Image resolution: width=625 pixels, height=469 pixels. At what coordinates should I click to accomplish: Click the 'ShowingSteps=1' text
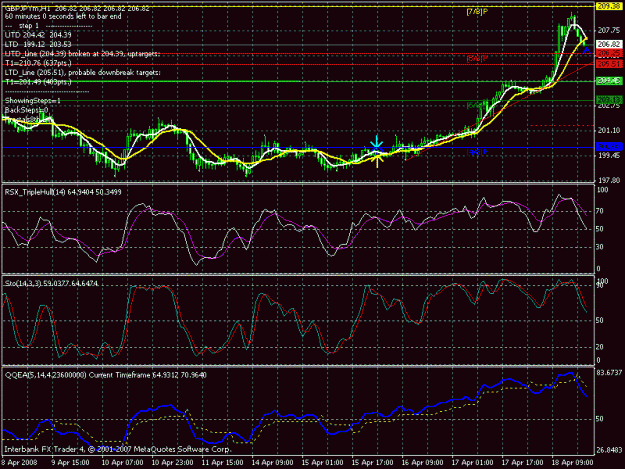(33, 100)
